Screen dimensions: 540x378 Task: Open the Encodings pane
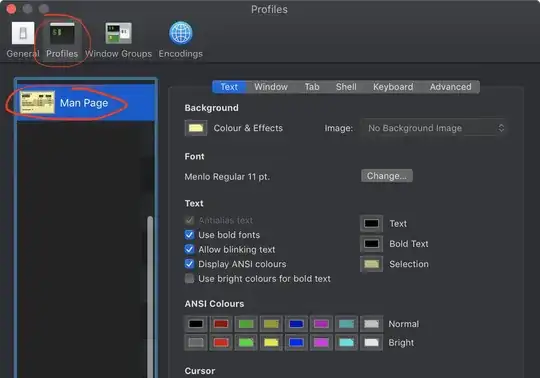(180, 40)
